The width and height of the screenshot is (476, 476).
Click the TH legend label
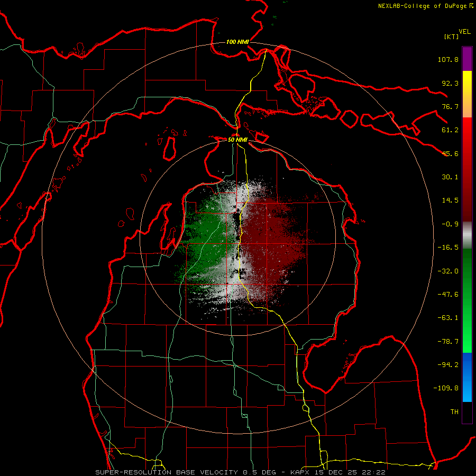point(454,412)
